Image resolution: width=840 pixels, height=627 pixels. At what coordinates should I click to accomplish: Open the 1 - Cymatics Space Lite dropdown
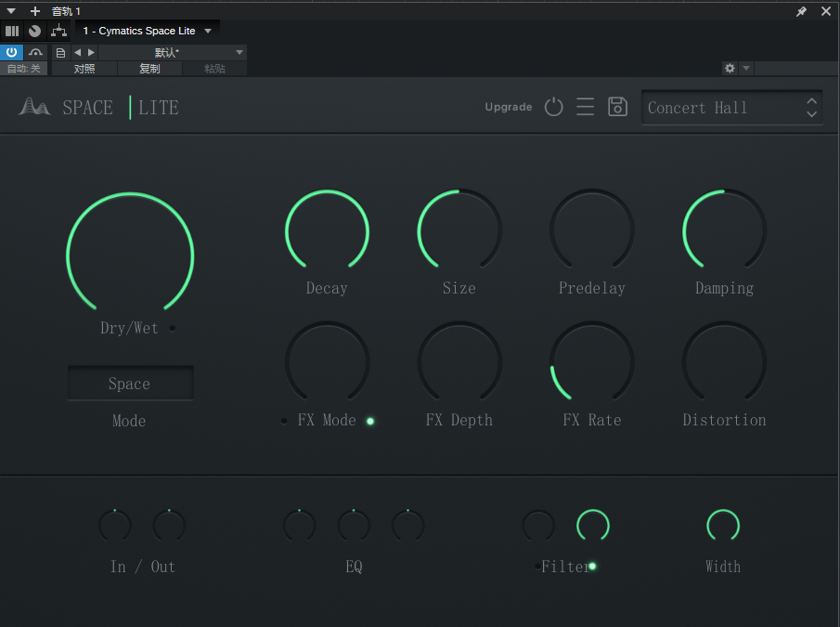point(148,31)
